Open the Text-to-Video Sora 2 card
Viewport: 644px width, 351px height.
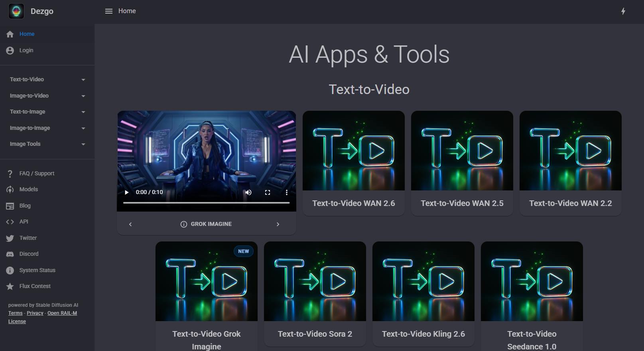pos(315,294)
